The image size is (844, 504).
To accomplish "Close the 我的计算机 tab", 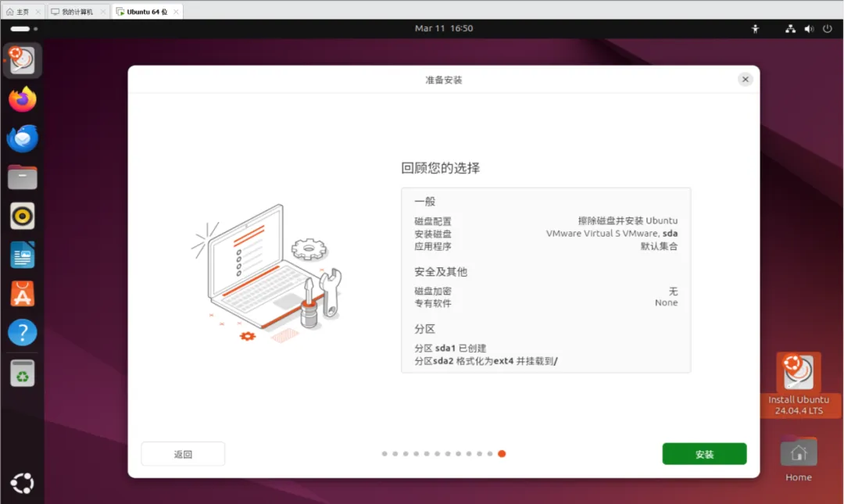I will pyautogui.click(x=103, y=11).
